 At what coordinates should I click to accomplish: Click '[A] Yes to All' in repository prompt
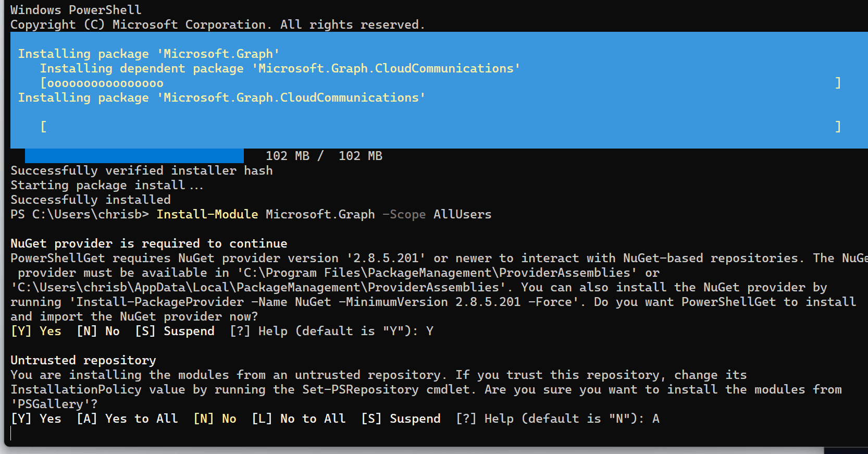127,419
